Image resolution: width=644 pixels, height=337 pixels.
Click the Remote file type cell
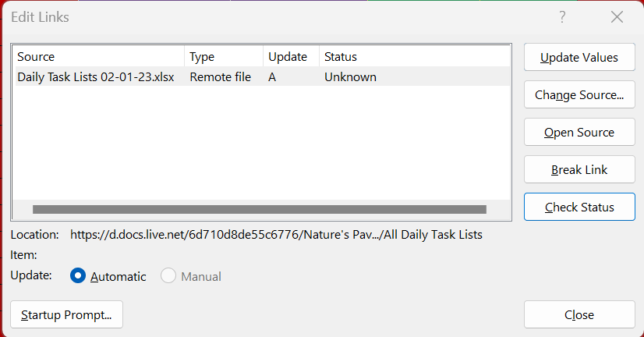click(220, 77)
